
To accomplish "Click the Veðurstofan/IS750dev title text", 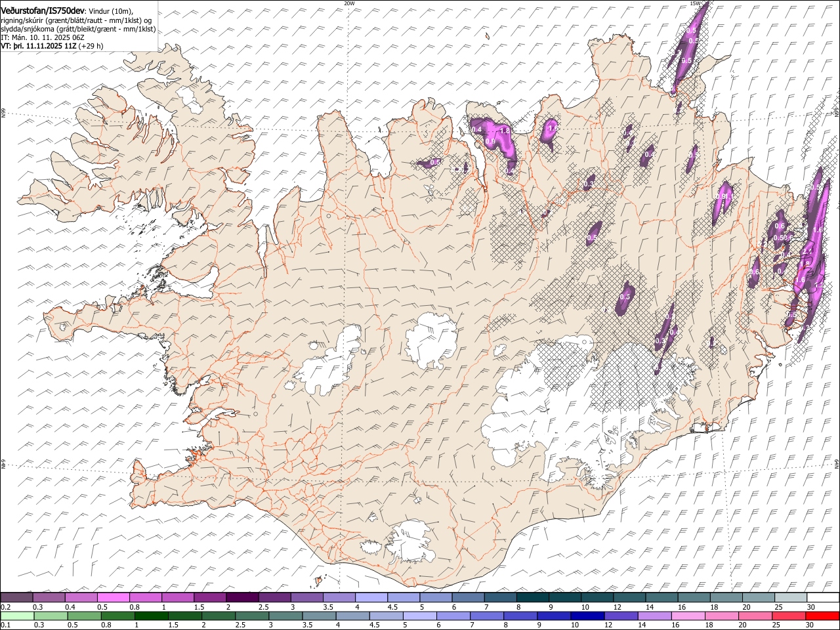I will click(x=43, y=10).
